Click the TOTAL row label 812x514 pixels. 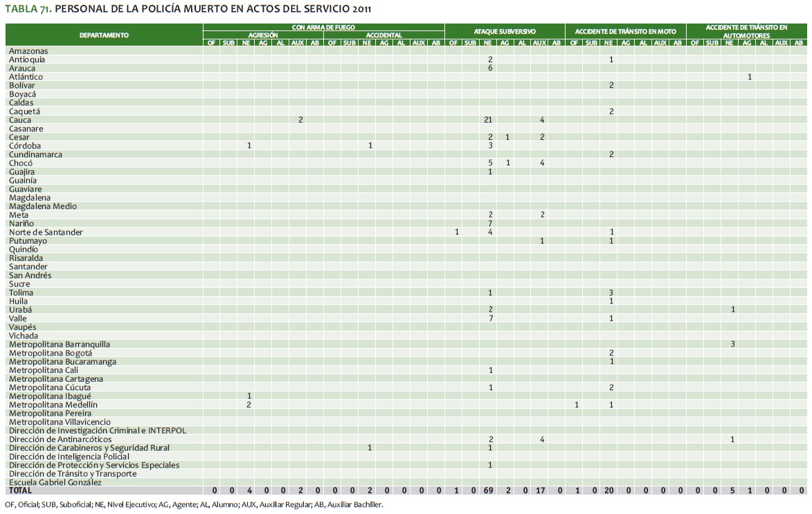(x=20, y=490)
